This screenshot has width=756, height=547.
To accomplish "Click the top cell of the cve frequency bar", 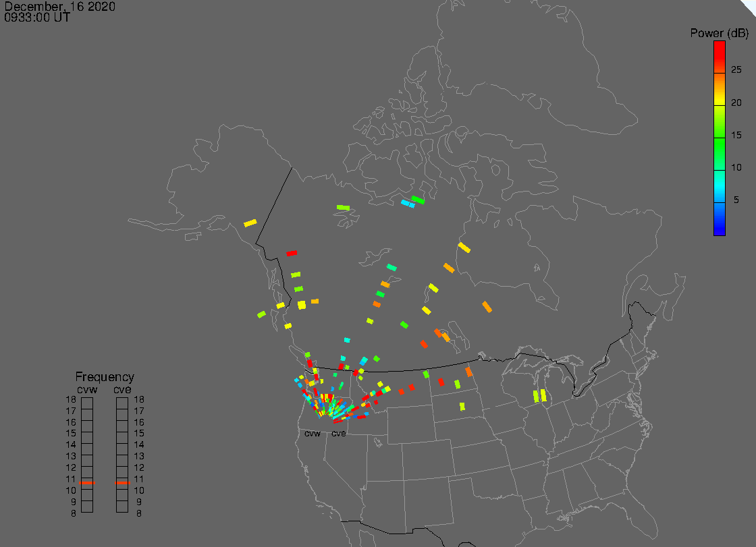I will [x=122, y=403].
